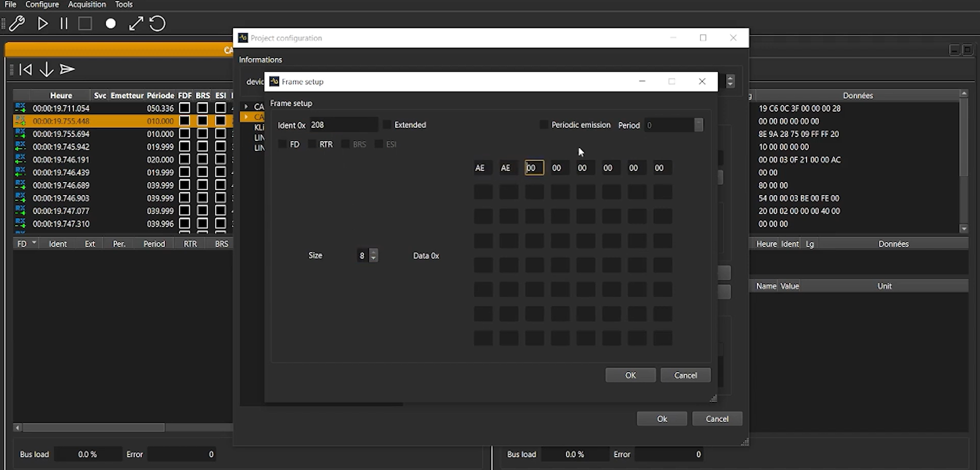Check the FD frame option

point(282,144)
